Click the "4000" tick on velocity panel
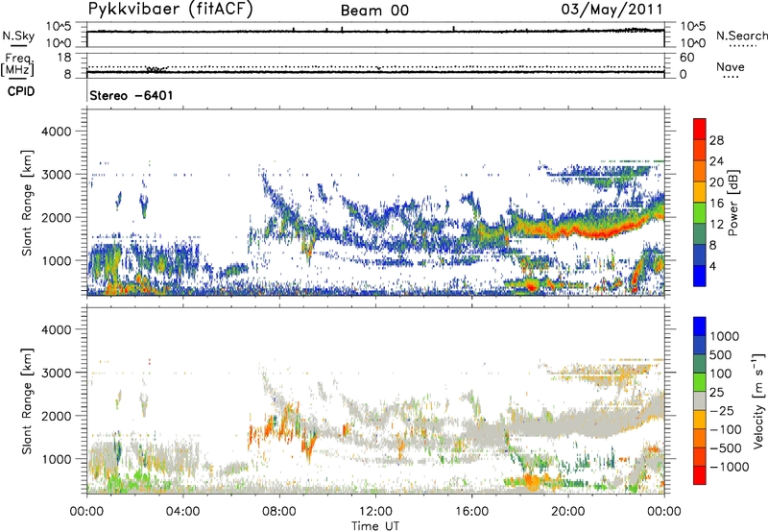The height and width of the screenshot is (532, 768). coord(56,329)
